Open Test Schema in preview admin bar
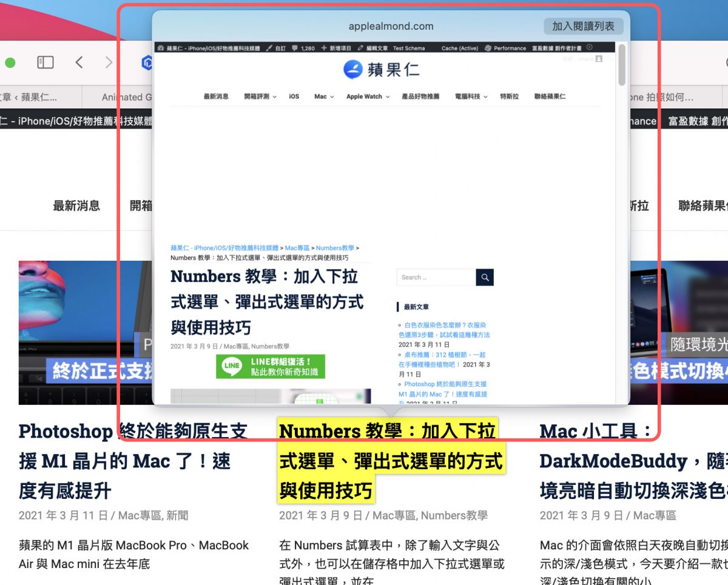Viewport: 728px width, 585px height. [409, 48]
